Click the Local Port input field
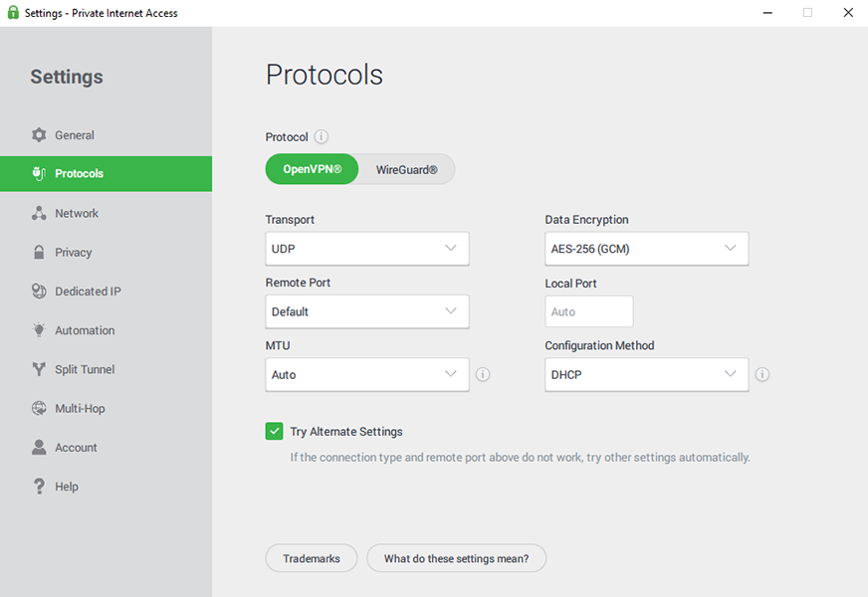The image size is (868, 597). (x=588, y=311)
